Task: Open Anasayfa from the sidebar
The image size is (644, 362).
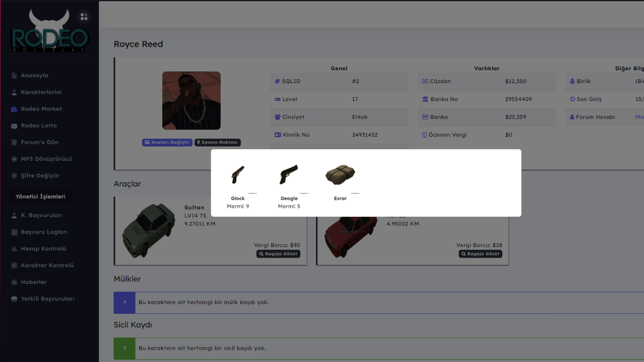Action: pyautogui.click(x=34, y=75)
